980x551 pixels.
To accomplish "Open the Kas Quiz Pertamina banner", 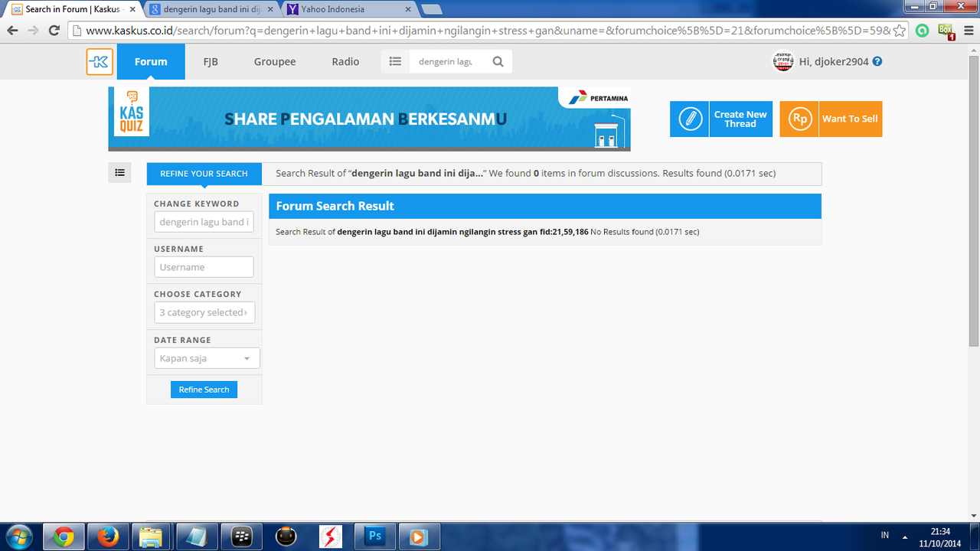I will click(369, 119).
